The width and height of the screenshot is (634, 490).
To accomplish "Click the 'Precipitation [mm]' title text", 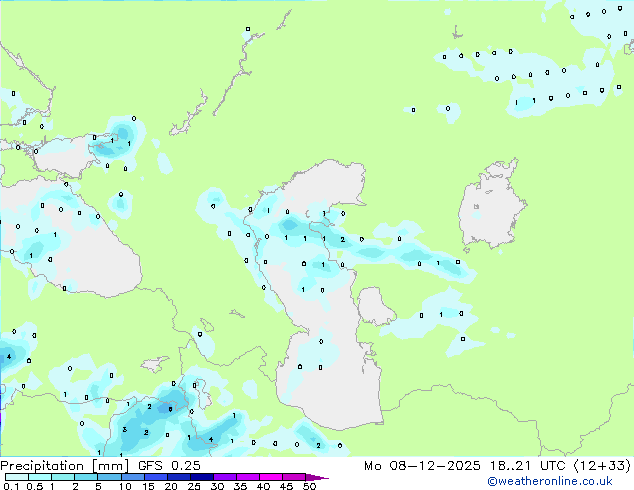I will (x=64, y=466).
